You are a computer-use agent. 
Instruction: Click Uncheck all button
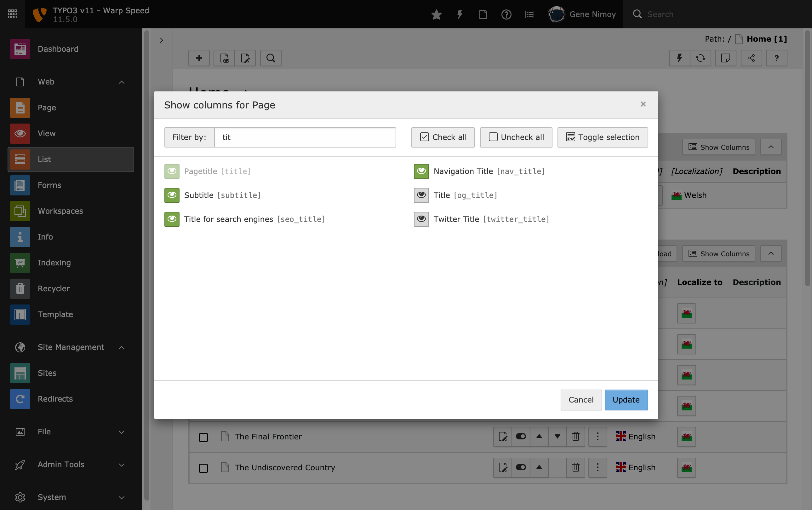tap(516, 137)
